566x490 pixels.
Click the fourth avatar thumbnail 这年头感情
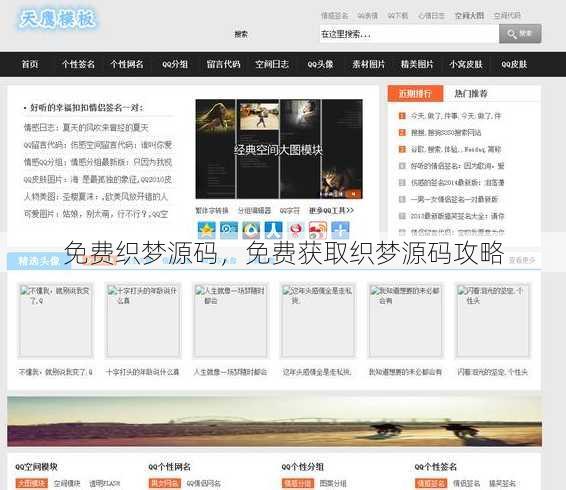point(318,320)
